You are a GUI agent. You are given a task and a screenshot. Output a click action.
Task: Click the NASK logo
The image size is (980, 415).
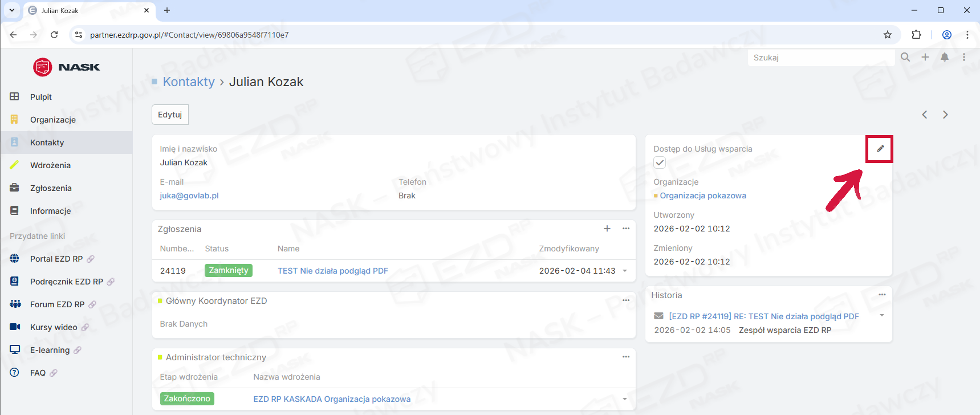(67, 67)
